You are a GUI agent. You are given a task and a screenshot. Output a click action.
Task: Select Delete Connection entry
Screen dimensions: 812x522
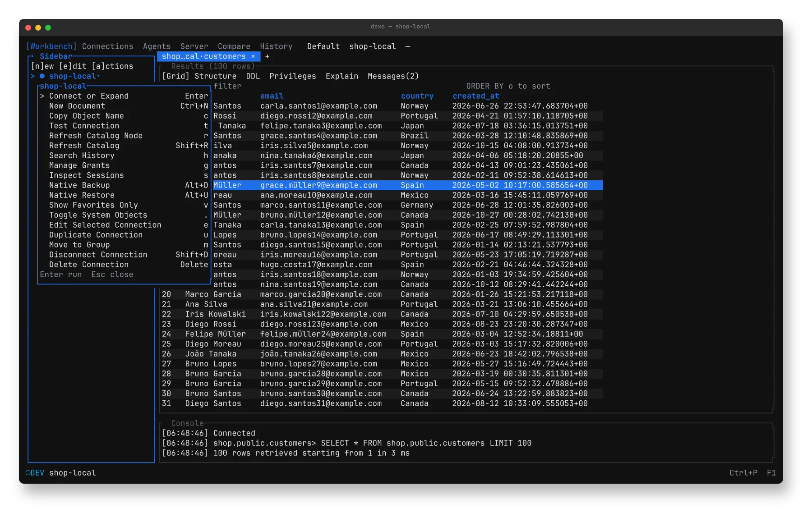[124, 265]
